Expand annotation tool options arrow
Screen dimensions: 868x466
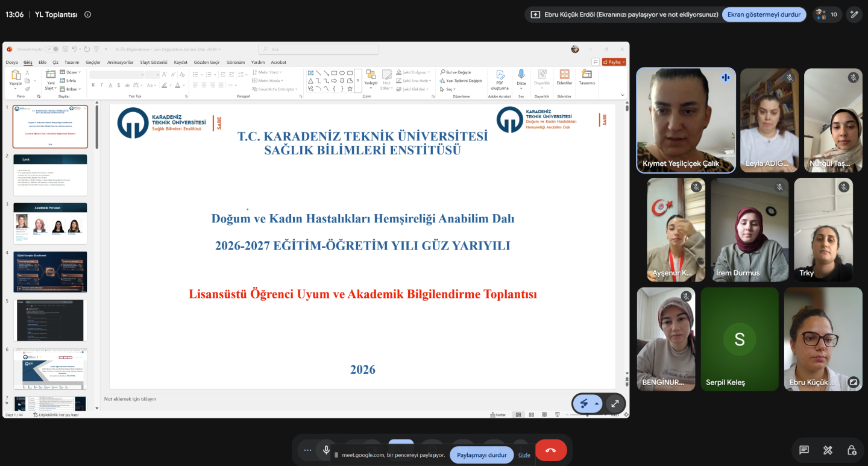pos(597,404)
